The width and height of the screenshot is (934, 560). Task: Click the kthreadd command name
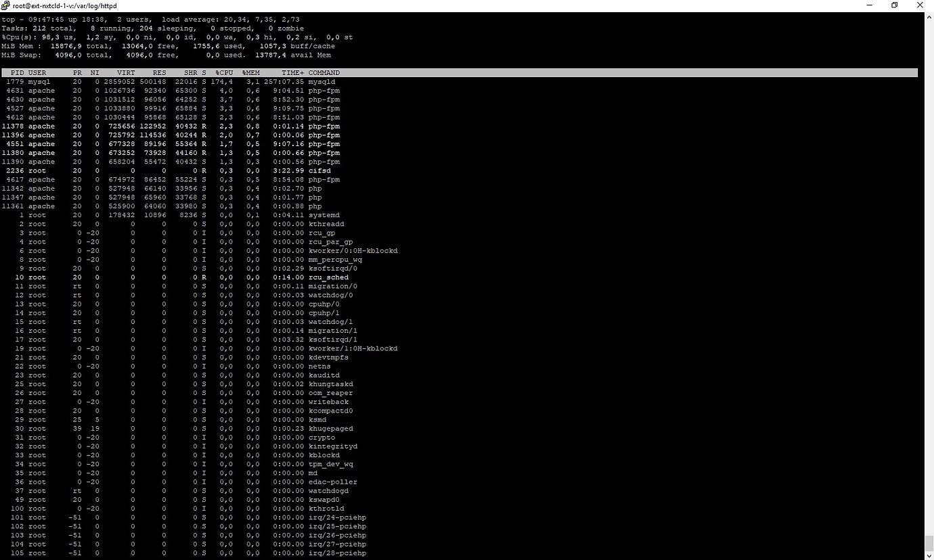click(326, 224)
